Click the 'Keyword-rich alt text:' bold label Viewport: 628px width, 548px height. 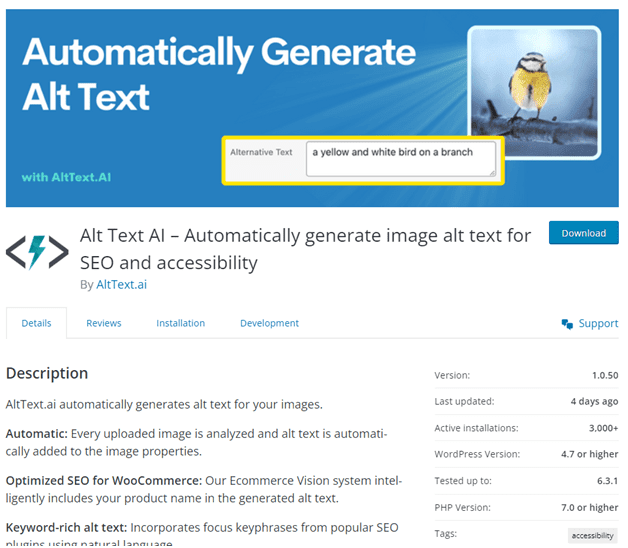tap(66, 528)
